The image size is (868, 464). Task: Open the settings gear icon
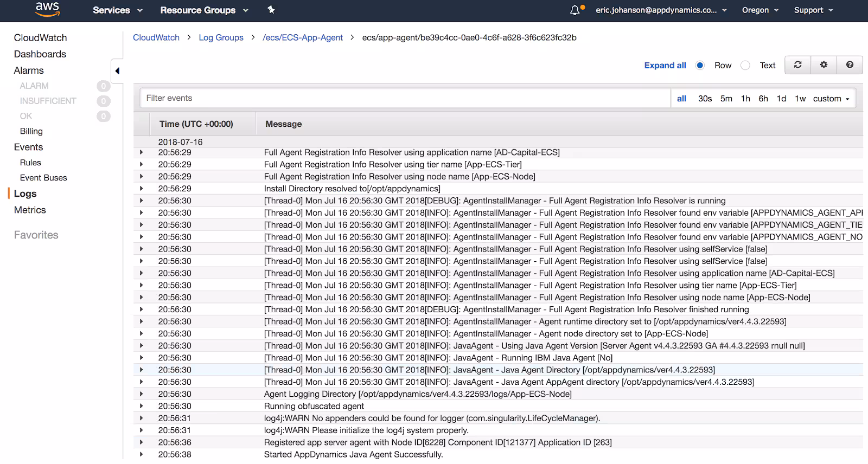824,65
